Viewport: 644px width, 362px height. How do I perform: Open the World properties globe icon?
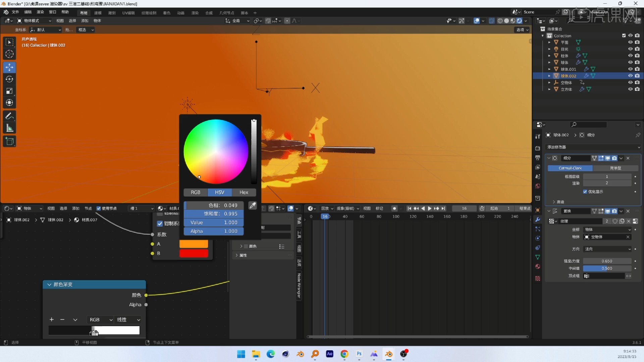[x=538, y=186]
